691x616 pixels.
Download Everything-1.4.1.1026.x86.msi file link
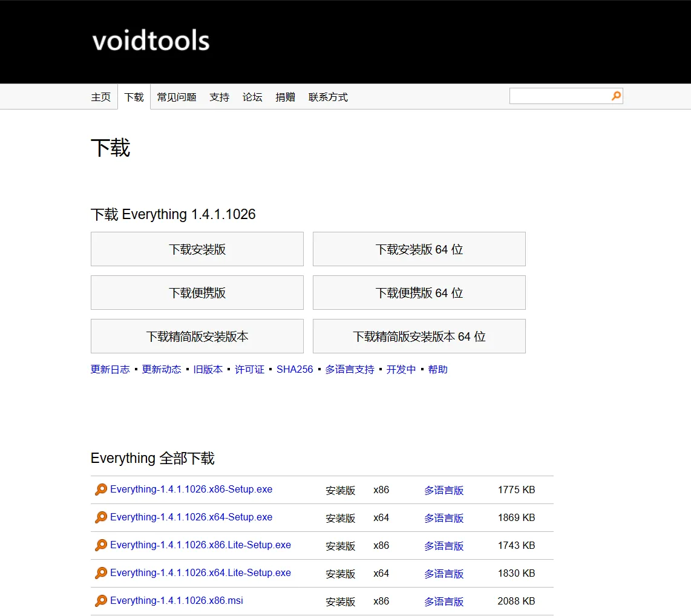[177, 600]
